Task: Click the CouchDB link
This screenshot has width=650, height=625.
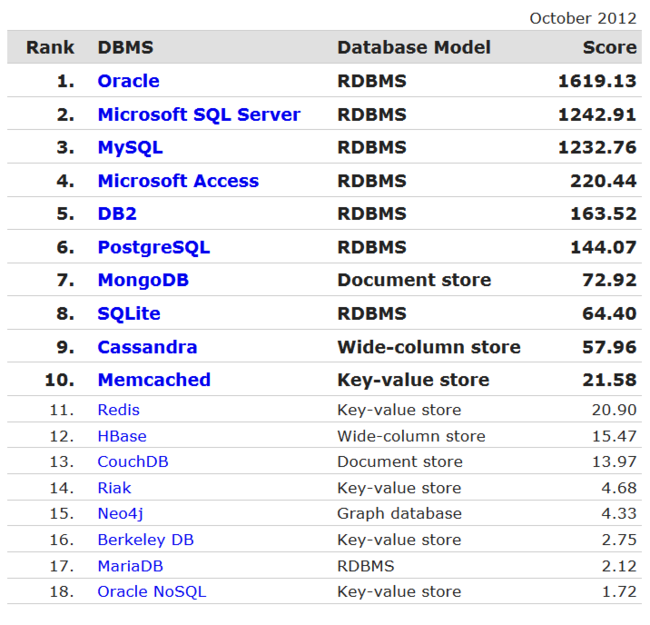Action: [133, 462]
